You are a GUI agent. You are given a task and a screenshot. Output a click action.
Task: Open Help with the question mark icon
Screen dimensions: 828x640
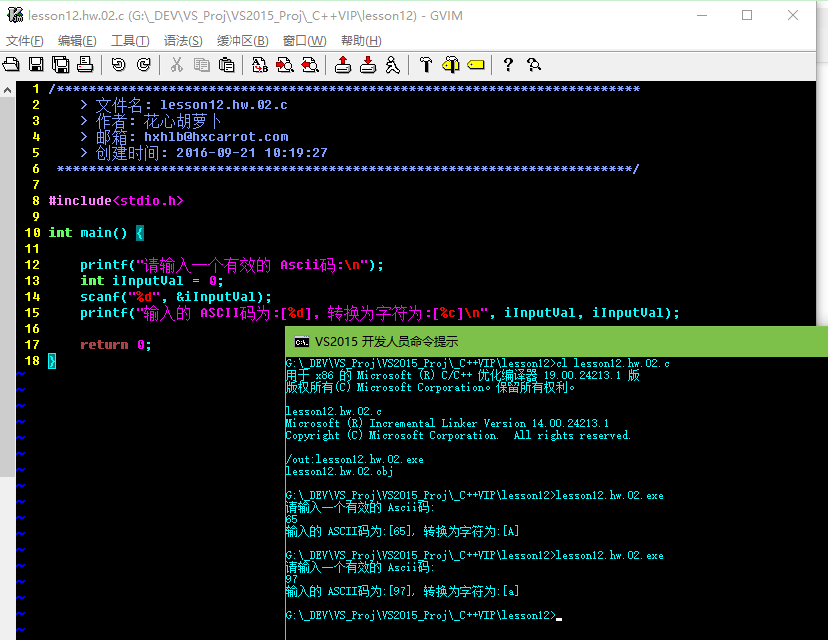click(x=508, y=65)
